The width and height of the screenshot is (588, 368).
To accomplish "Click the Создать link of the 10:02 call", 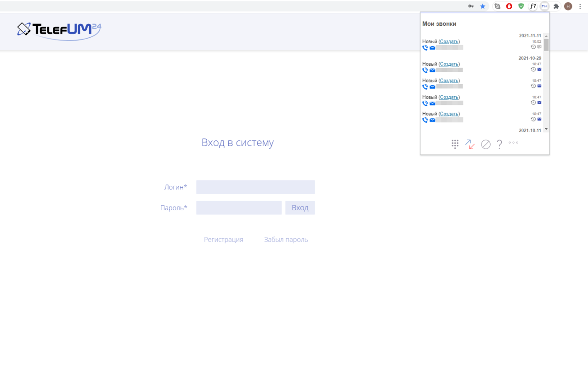I will 449,41.
